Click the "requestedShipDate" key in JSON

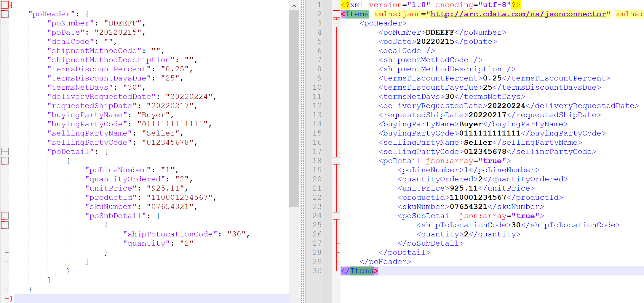[x=92, y=106]
